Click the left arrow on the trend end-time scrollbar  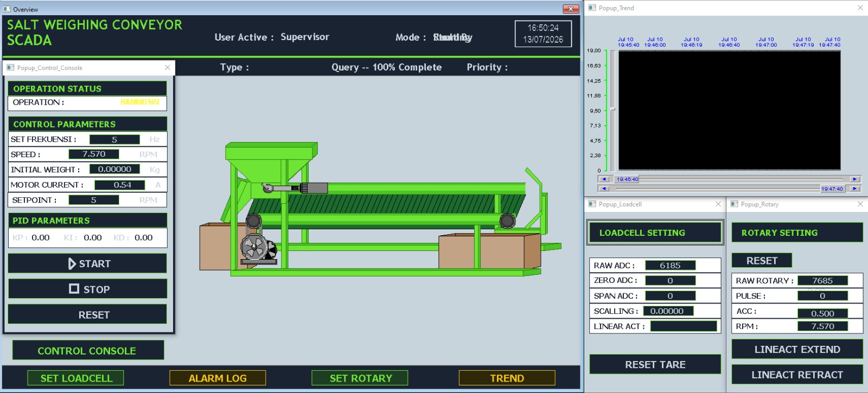click(604, 189)
